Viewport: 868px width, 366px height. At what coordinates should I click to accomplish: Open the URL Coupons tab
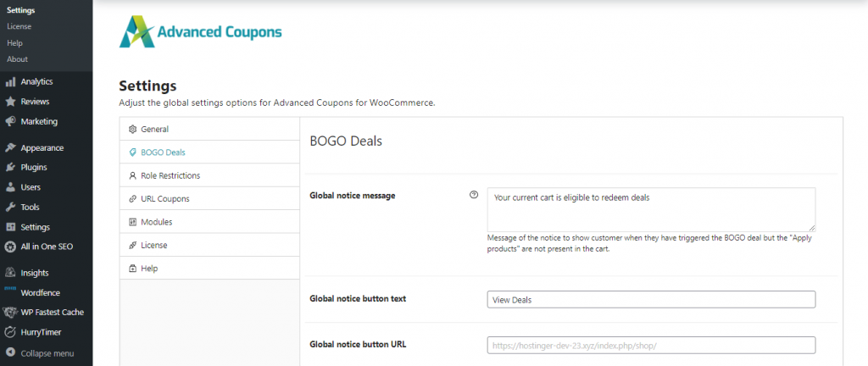coord(164,198)
